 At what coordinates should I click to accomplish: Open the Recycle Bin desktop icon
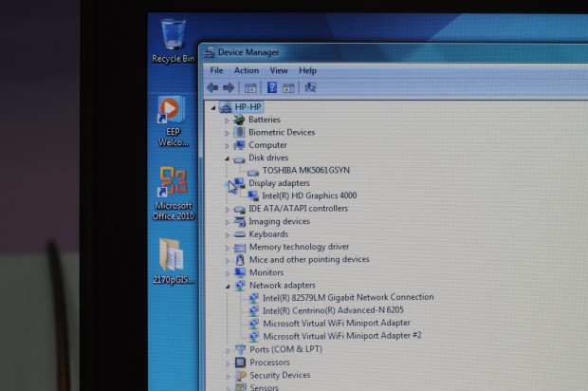[173, 41]
